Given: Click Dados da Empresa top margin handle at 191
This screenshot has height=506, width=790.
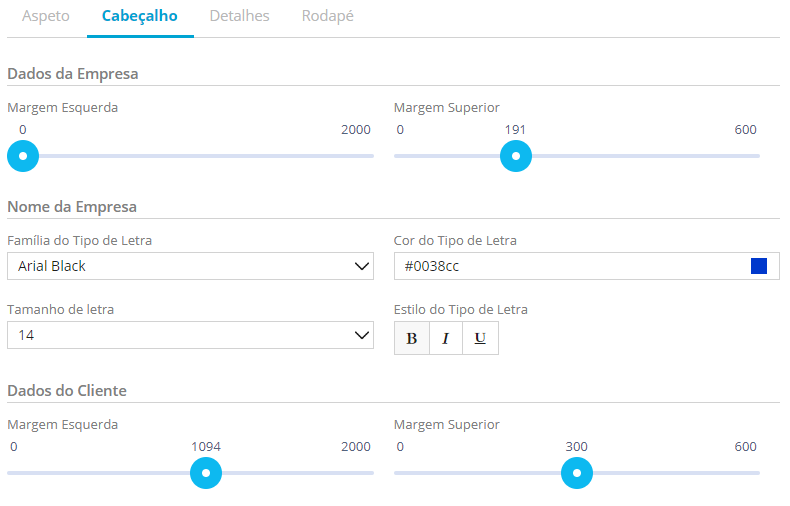Looking at the screenshot, I should click(516, 156).
